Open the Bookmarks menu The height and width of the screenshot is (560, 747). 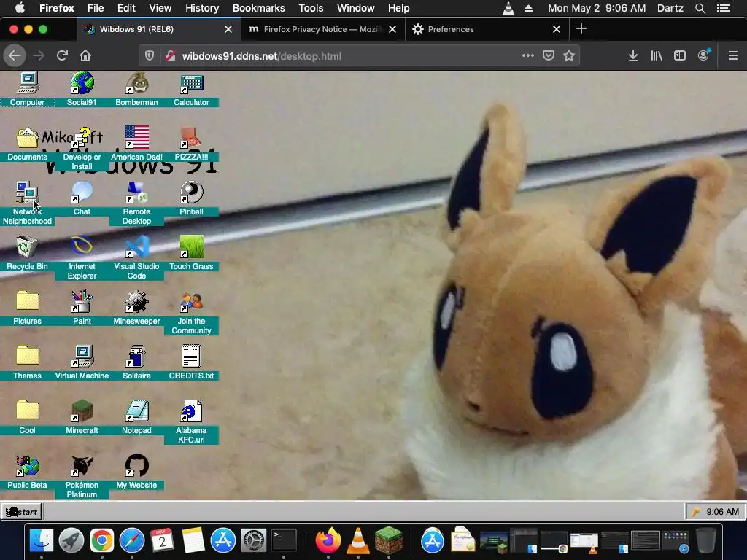259,8
